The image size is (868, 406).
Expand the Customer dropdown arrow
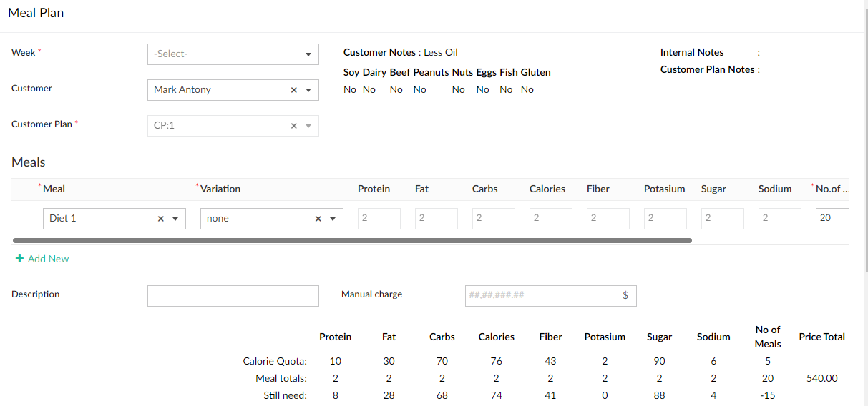click(308, 90)
